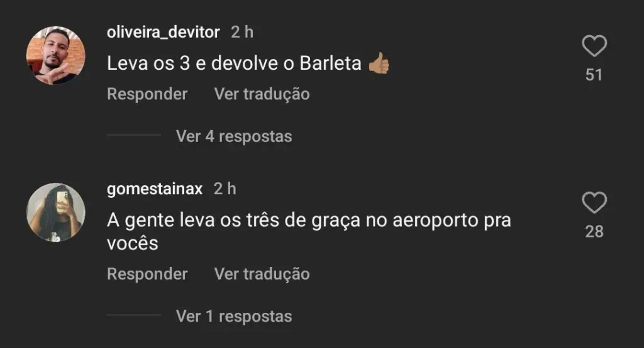Image resolution: width=644 pixels, height=348 pixels.
Task: Open the oliveira_devitor username
Action: tap(163, 32)
